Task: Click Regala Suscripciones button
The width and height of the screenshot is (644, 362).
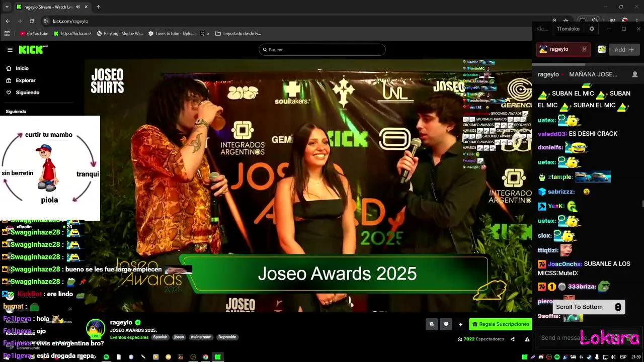Action: [500, 324]
